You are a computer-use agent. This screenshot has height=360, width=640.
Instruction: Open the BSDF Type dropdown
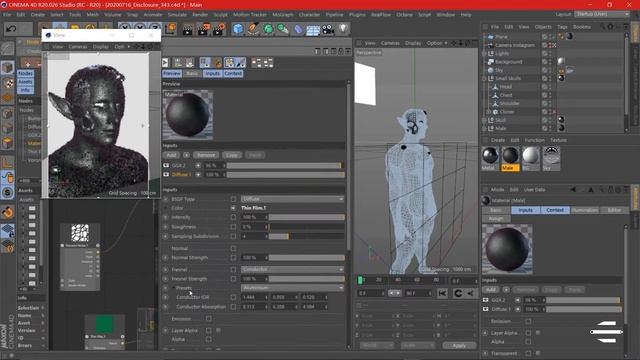pos(292,199)
